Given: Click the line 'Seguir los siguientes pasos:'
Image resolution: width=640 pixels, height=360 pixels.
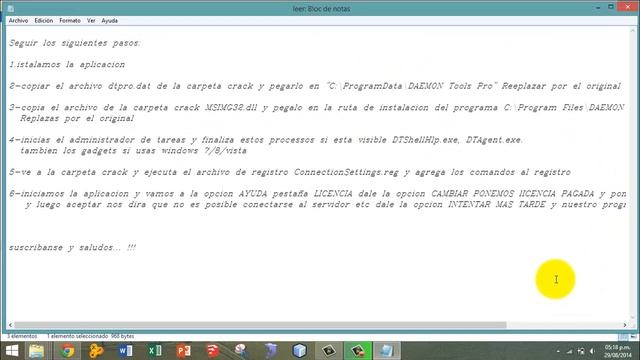Looking at the screenshot, I should pyautogui.click(x=75, y=43).
